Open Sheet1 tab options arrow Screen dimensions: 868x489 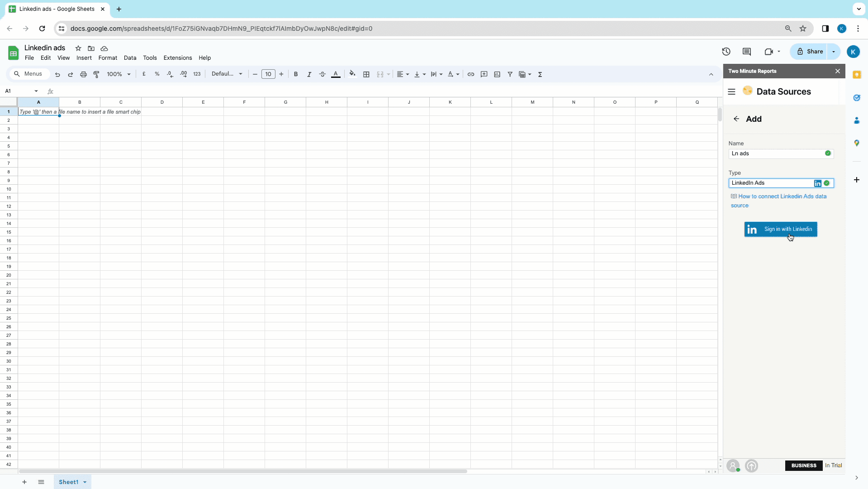85,482
